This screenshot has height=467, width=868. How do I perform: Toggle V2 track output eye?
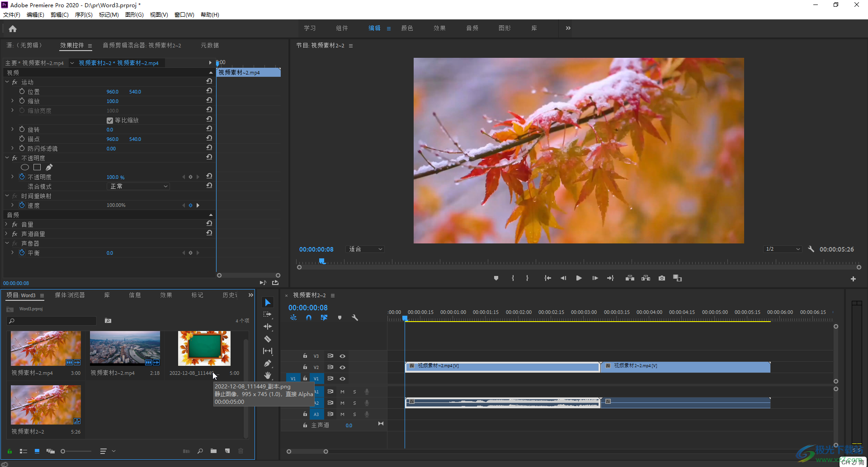pyautogui.click(x=342, y=367)
